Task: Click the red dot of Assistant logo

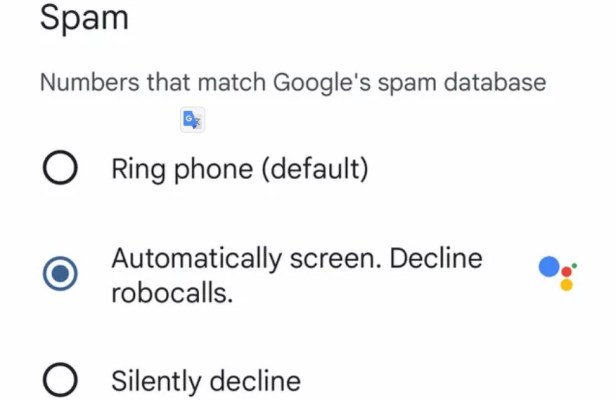Action: (567, 271)
